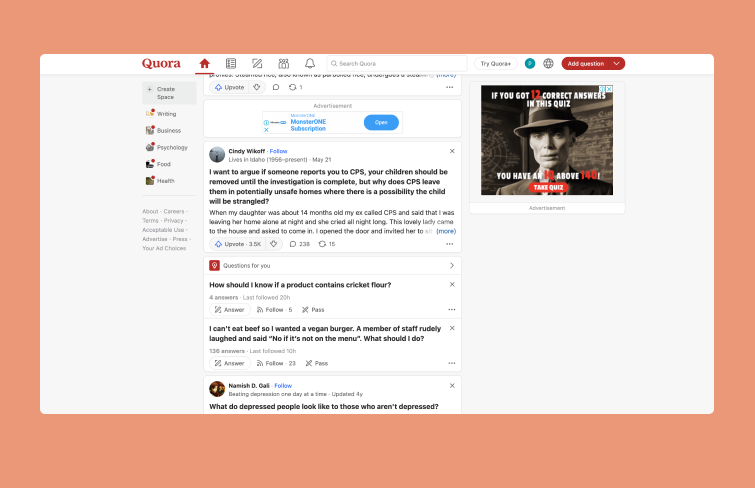
Task: Open more options for vegan burger question
Action: [452, 363]
